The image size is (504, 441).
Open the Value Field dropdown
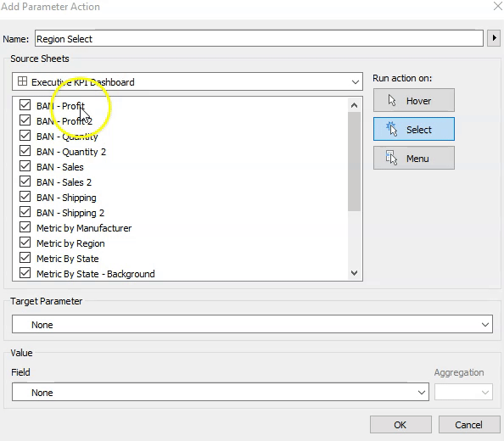(221, 392)
